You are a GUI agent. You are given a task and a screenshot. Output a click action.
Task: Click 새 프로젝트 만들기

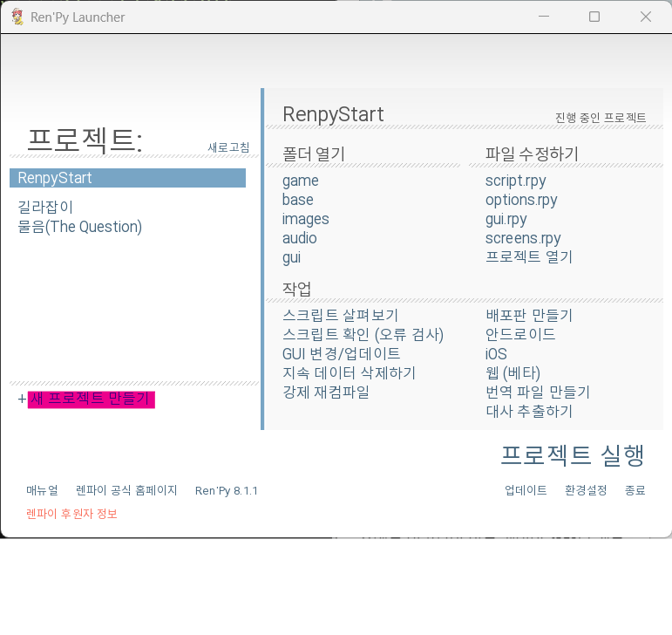[91, 399]
